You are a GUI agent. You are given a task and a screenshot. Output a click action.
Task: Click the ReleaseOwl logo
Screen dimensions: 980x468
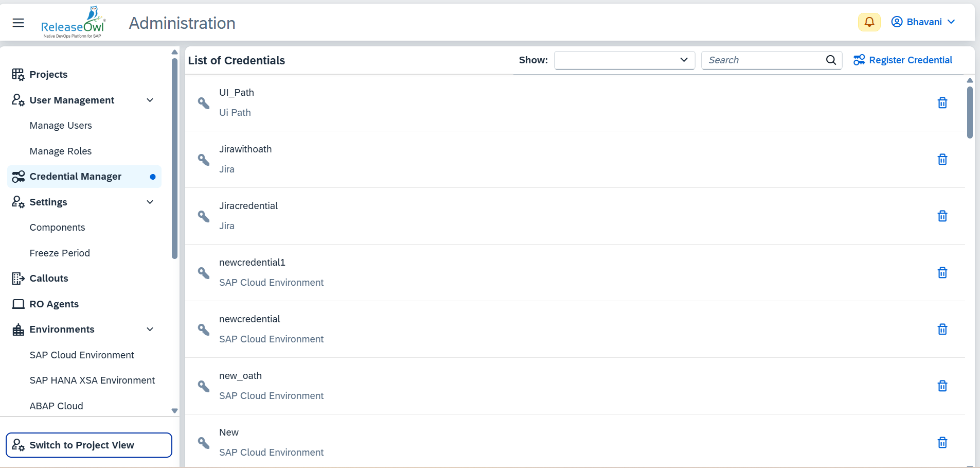[73, 23]
